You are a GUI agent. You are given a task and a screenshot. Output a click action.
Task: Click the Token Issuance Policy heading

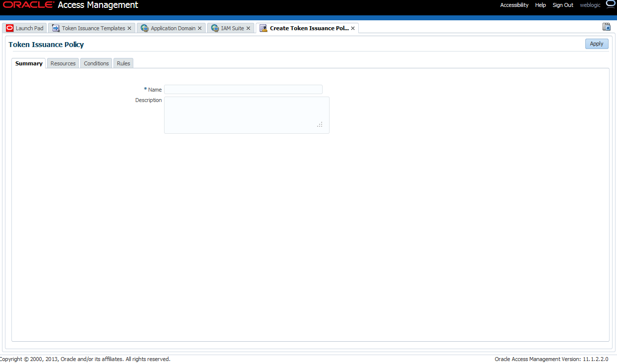coord(46,45)
